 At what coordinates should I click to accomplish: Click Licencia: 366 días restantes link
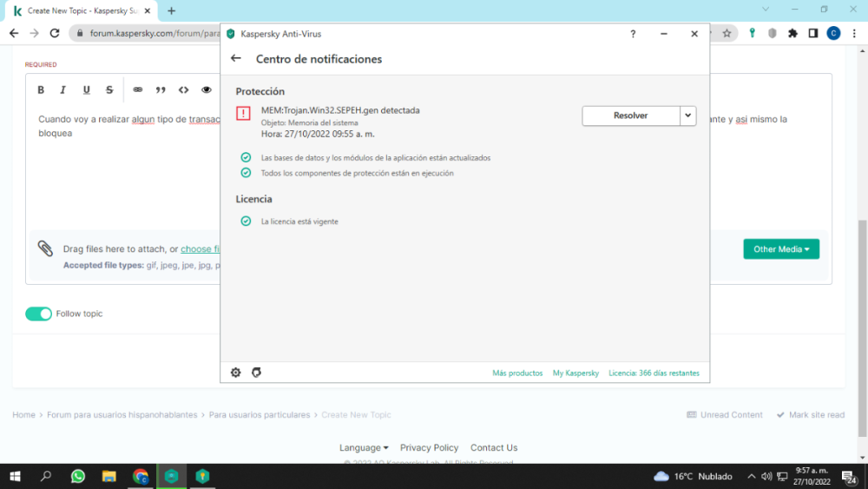(x=654, y=373)
